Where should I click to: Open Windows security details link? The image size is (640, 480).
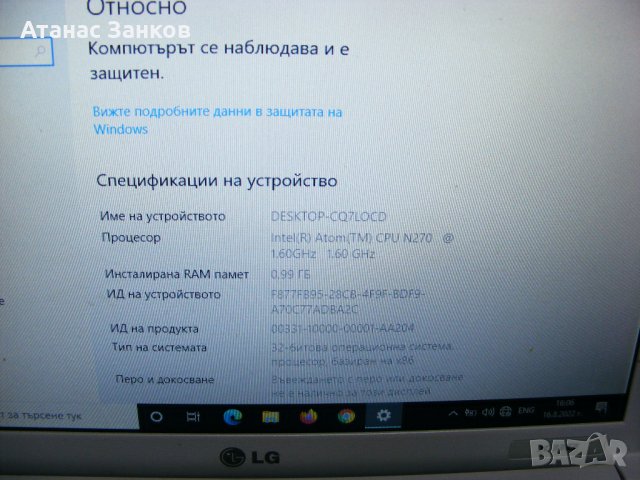[217, 120]
